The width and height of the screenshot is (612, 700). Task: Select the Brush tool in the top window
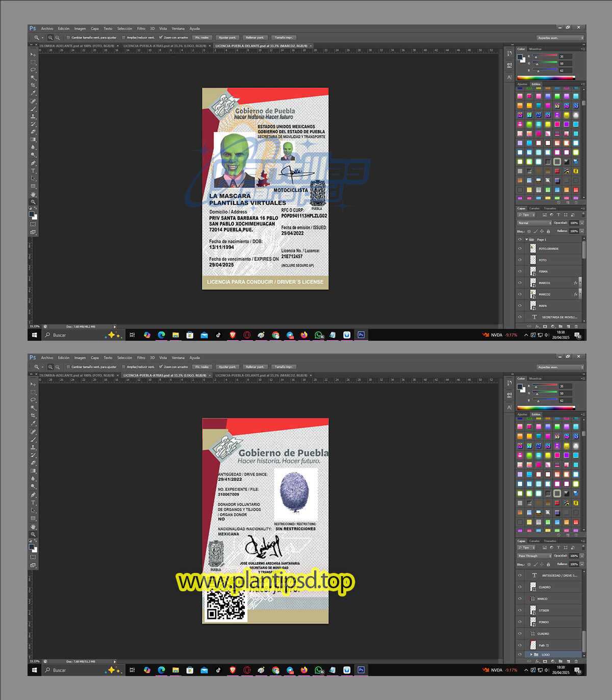(x=33, y=109)
